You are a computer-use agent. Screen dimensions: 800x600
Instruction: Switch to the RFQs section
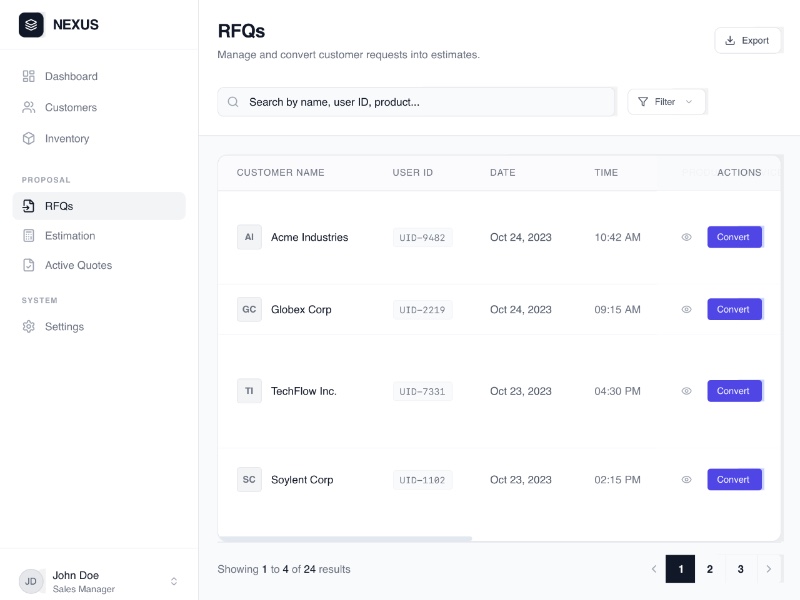(x=59, y=206)
